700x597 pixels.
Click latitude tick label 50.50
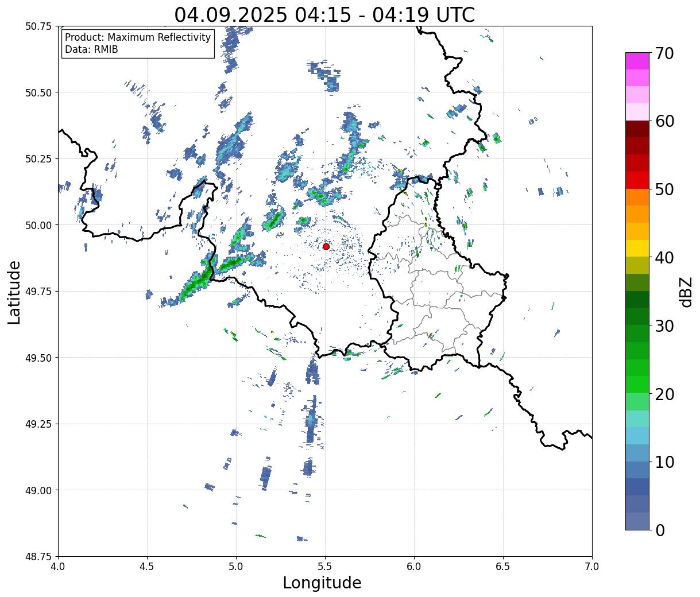click(x=38, y=92)
